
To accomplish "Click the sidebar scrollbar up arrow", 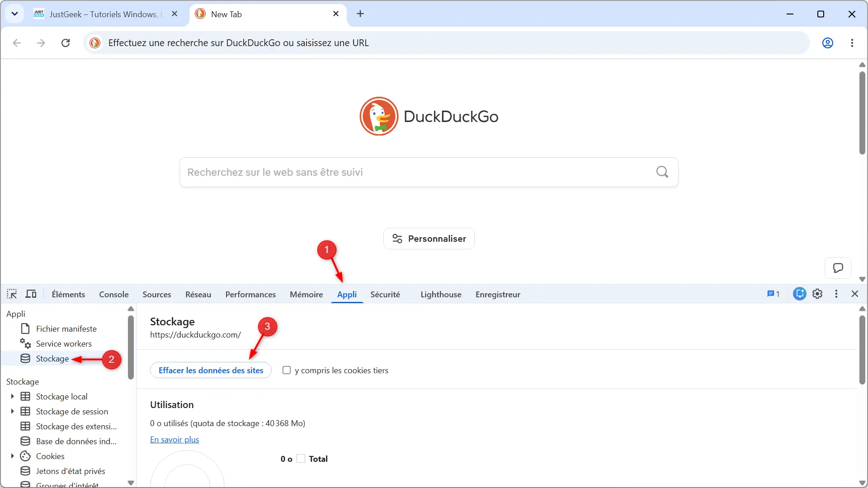I will [x=131, y=309].
